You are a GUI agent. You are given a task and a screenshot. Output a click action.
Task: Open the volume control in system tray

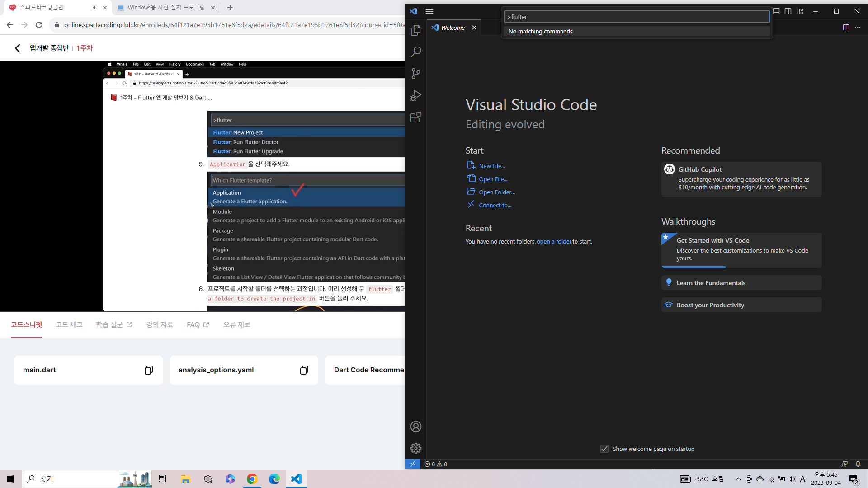(792, 479)
